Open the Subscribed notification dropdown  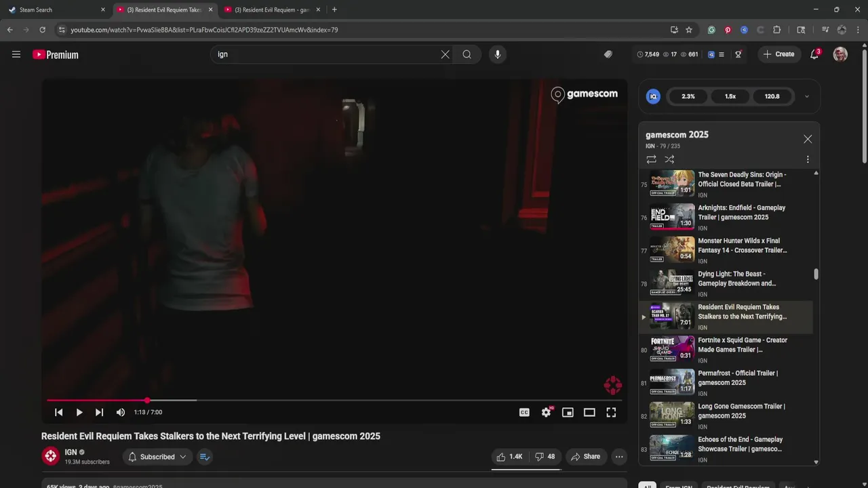pyautogui.click(x=157, y=457)
